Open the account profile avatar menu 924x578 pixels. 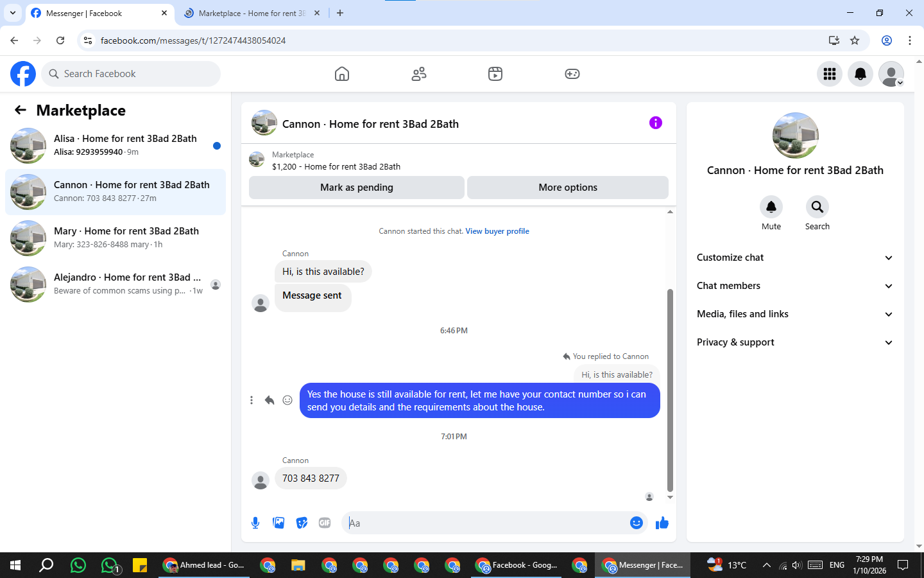pyautogui.click(x=891, y=74)
